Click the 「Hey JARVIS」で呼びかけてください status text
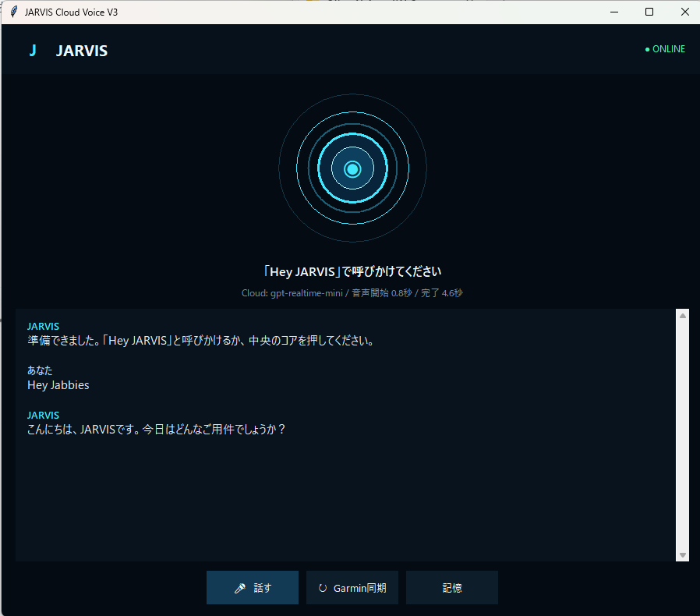This screenshot has width=700, height=616. point(352,271)
